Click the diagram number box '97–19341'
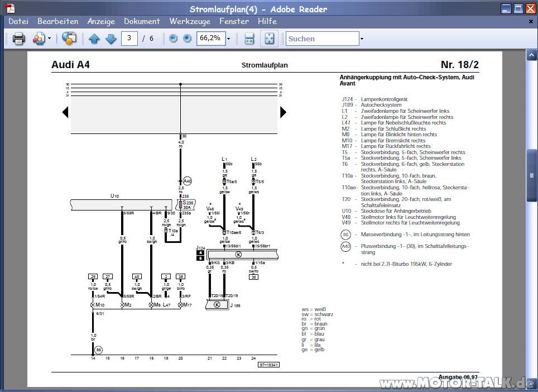 [268, 365]
